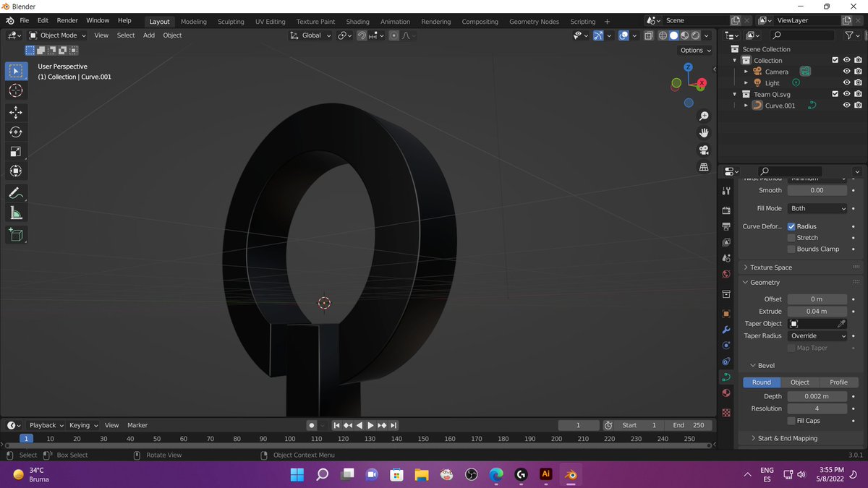Play the animation in the timeline
868x488 pixels.
click(x=370, y=425)
